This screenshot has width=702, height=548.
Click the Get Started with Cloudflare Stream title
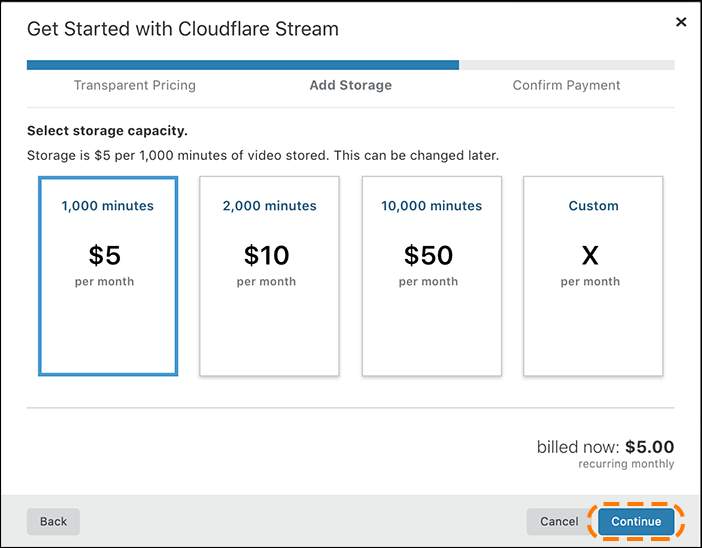point(182,29)
